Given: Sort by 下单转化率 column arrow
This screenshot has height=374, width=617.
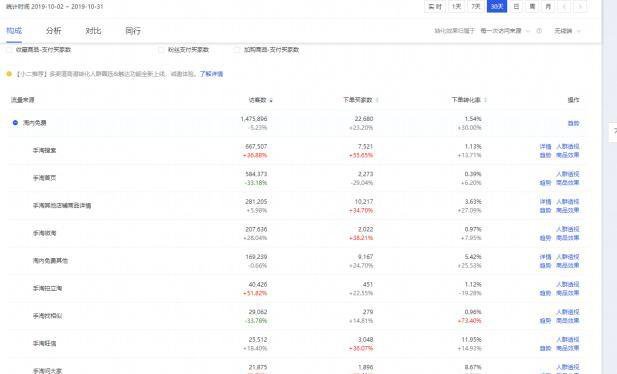Looking at the screenshot, I should click(x=485, y=100).
